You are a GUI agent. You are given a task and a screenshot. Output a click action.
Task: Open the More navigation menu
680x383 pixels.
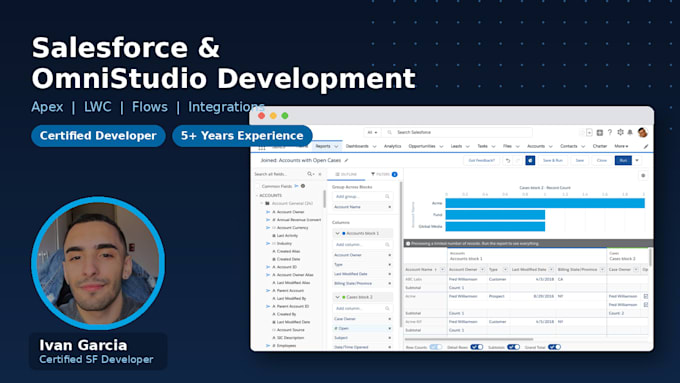(621, 146)
